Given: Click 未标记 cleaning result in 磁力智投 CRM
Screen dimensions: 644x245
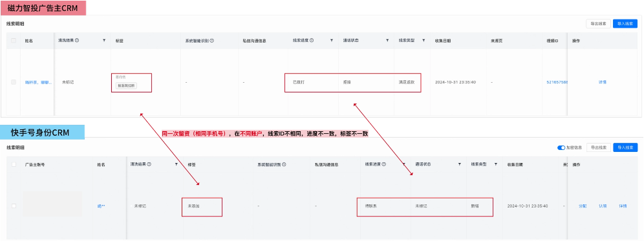Looking at the screenshot, I should point(68,82).
